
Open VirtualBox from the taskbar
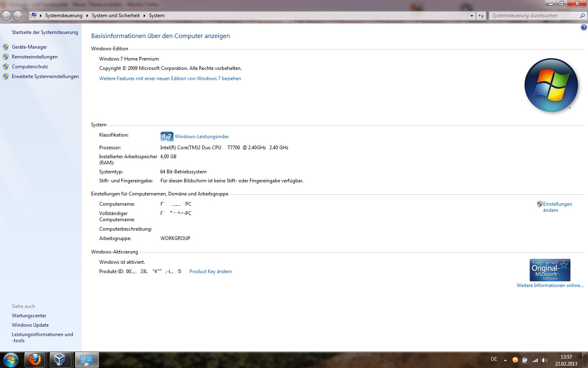pyautogui.click(x=60, y=360)
